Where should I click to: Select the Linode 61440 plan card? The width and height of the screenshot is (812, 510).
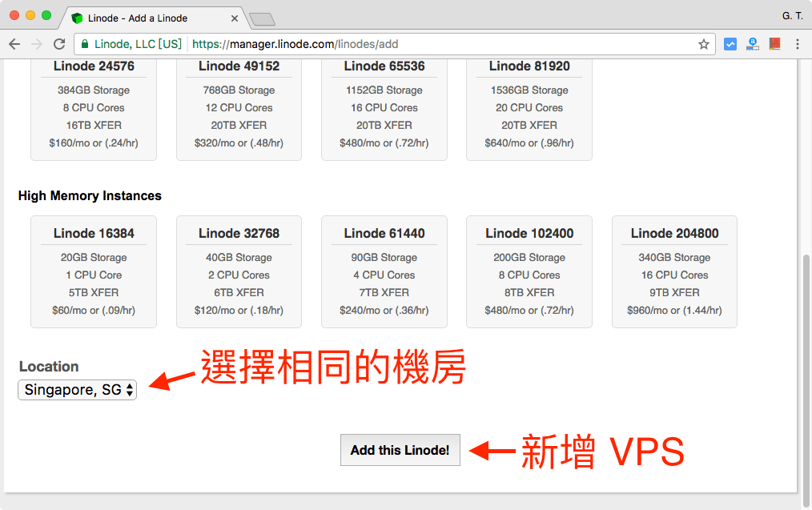[384, 271]
